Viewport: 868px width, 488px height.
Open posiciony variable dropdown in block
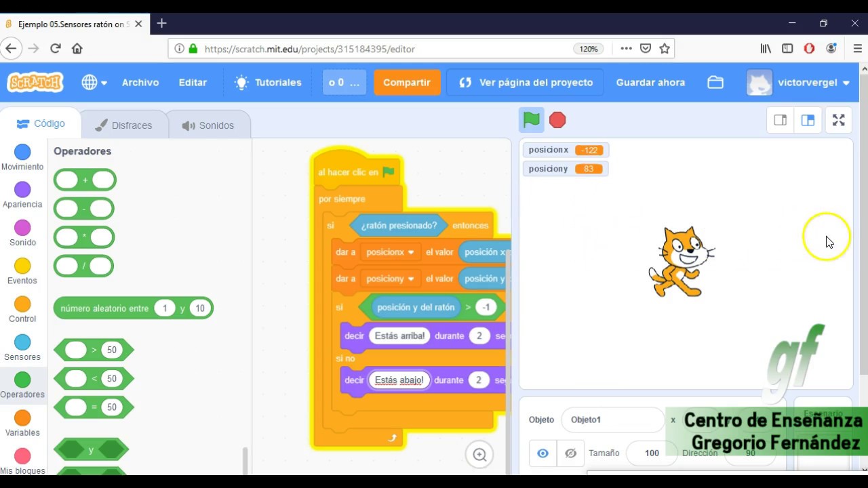coord(391,279)
